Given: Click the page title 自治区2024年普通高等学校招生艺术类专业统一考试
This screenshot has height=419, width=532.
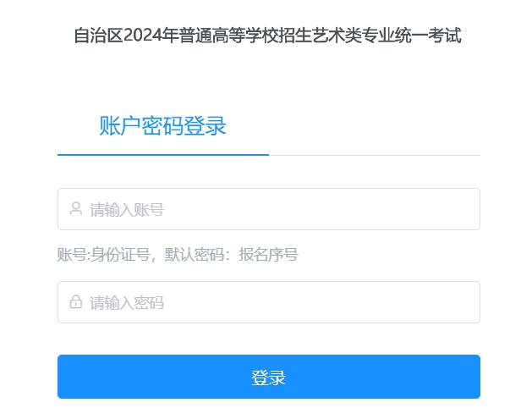Looking at the screenshot, I should click(x=267, y=36).
